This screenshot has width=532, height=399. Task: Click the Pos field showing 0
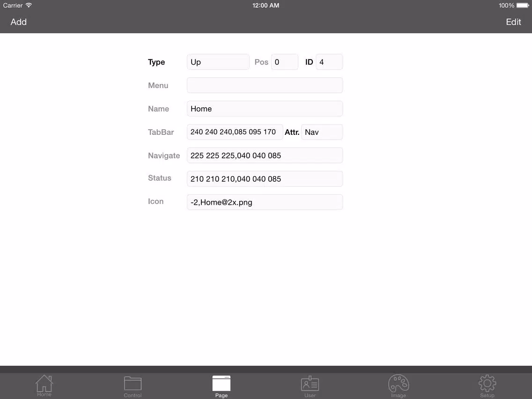[x=285, y=62]
